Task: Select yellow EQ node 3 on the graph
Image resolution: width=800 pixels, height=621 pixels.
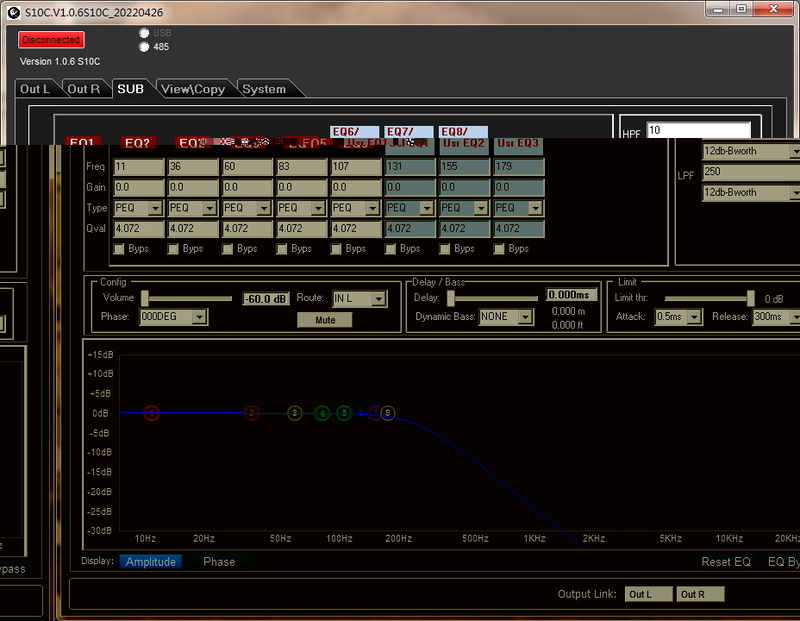Action: [x=295, y=413]
